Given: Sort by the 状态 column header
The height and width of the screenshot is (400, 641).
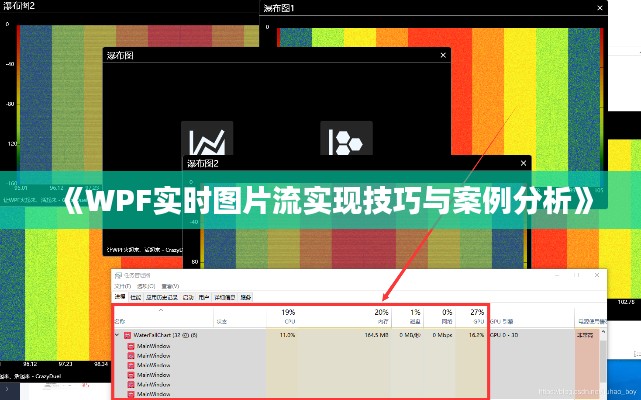Looking at the screenshot, I should click(222, 321).
